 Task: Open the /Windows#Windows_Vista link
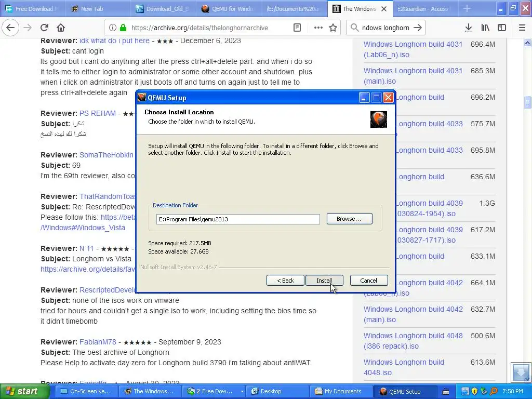click(x=83, y=228)
